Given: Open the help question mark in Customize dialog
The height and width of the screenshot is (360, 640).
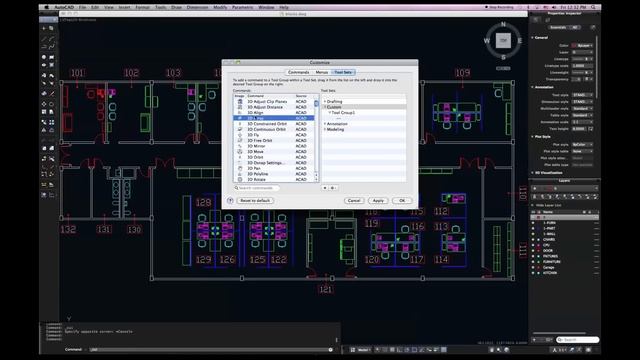Looking at the screenshot, I should tap(230, 200).
